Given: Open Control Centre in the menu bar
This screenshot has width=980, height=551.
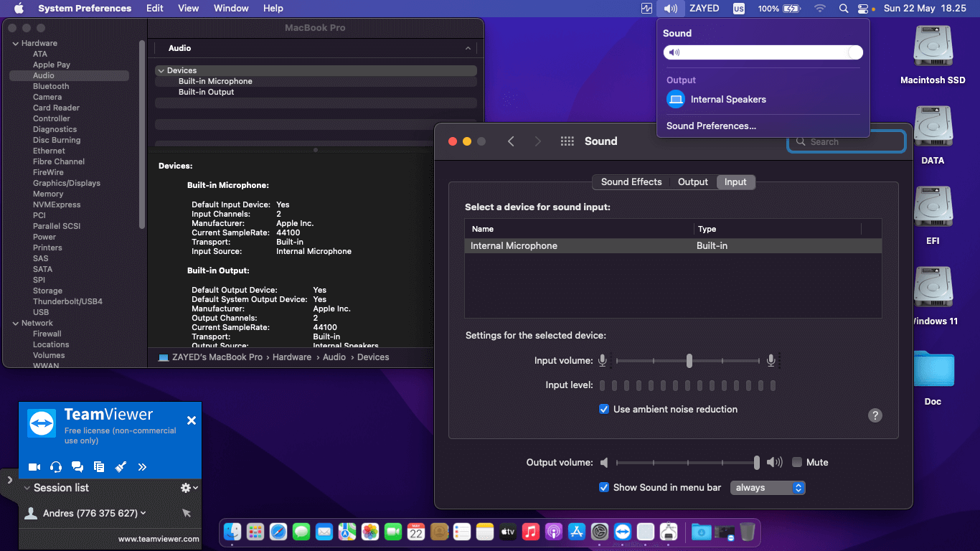Looking at the screenshot, I should click(x=862, y=9).
